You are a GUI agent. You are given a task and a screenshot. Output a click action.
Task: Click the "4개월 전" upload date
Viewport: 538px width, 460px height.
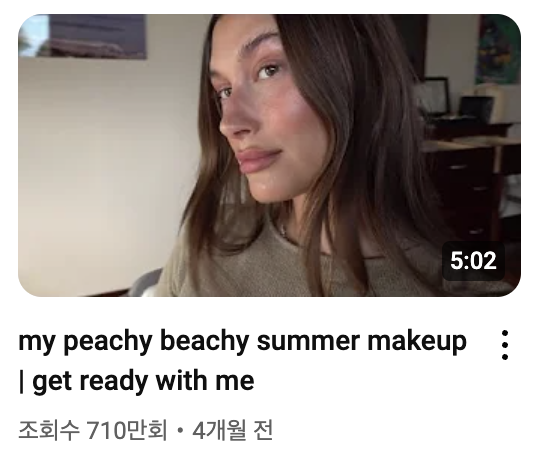tap(233, 430)
